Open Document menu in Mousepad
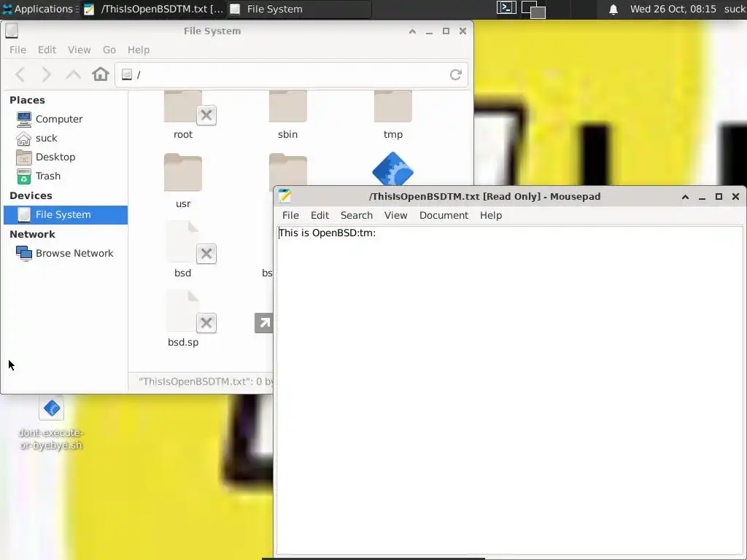The image size is (747, 560). [x=444, y=216]
